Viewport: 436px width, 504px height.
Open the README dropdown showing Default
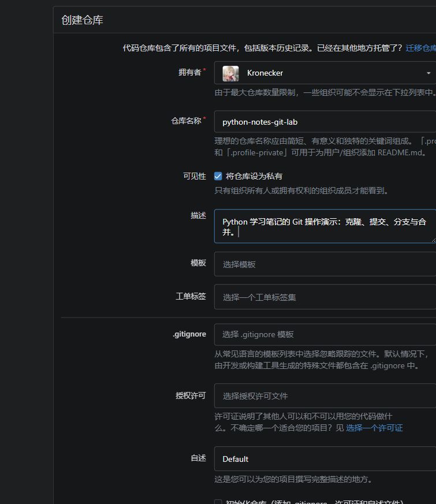(x=325, y=458)
